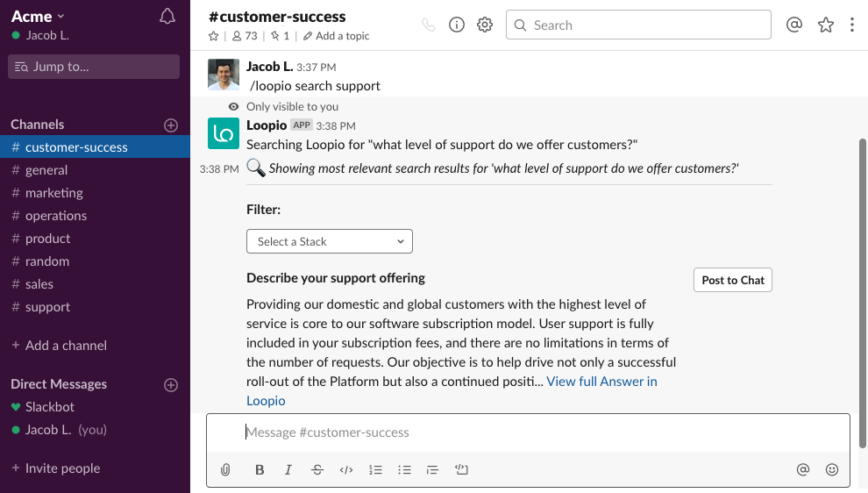Click the Loopio app avatar
Viewport: 868px width, 493px height.
pos(224,133)
